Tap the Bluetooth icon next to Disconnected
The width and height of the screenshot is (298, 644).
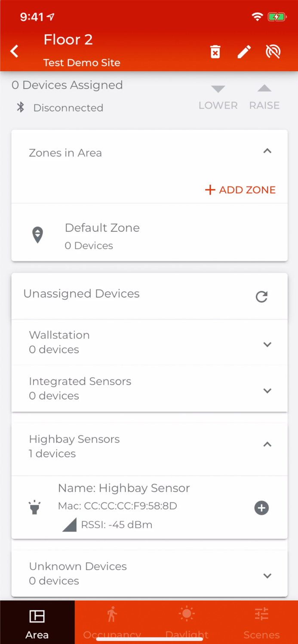coord(20,108)
